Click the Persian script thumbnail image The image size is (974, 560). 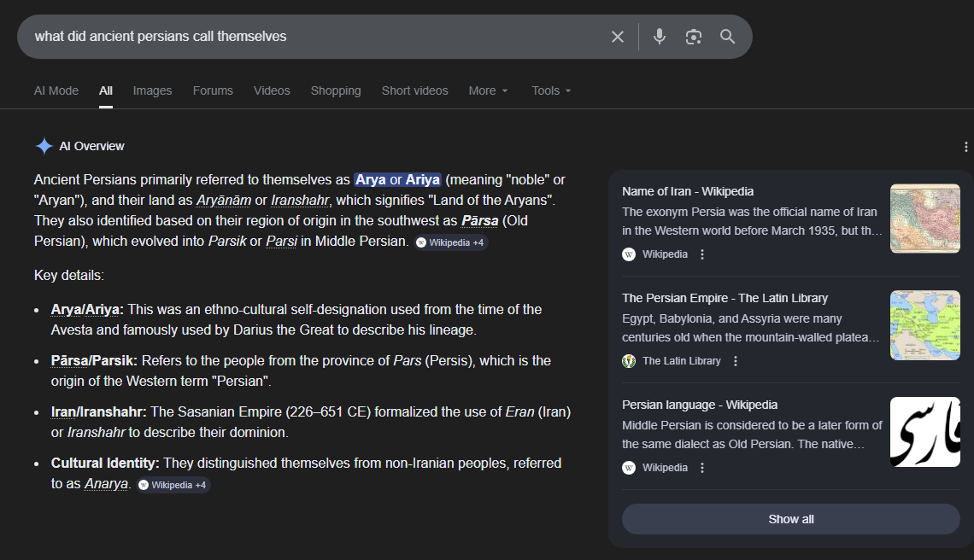pos(924,432)
